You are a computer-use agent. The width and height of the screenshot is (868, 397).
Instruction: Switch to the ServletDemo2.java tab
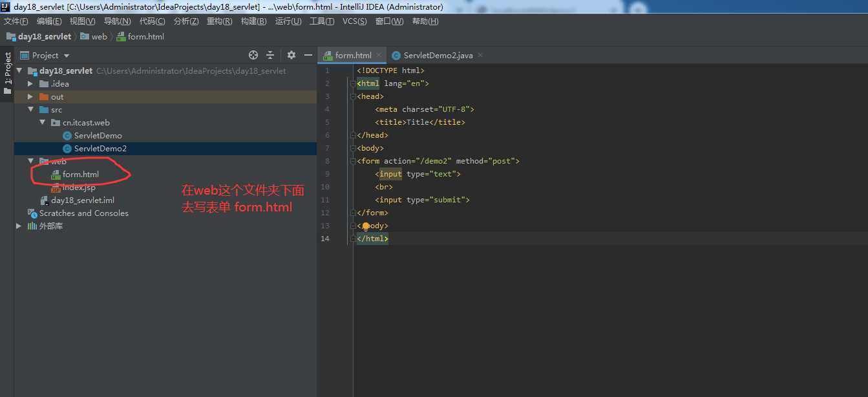click(438, 55)
